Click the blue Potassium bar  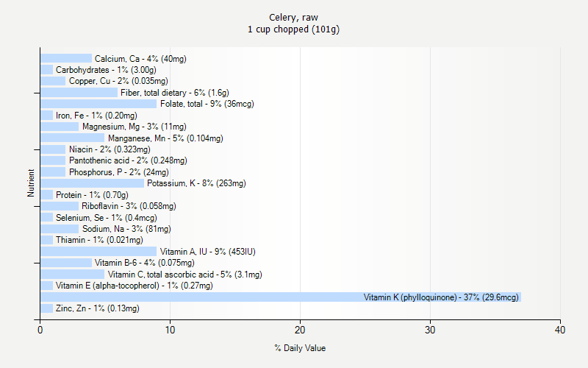(x=93, y=183)
